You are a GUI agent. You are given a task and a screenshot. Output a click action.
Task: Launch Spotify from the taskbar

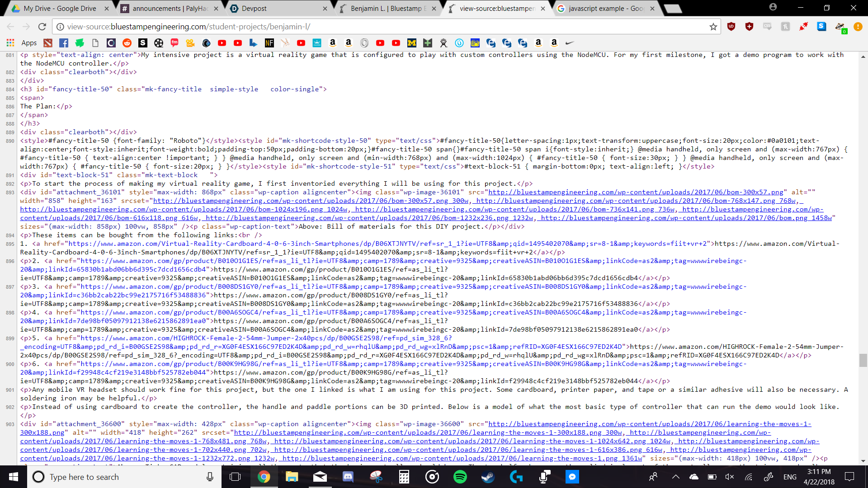tap(460, 477)
